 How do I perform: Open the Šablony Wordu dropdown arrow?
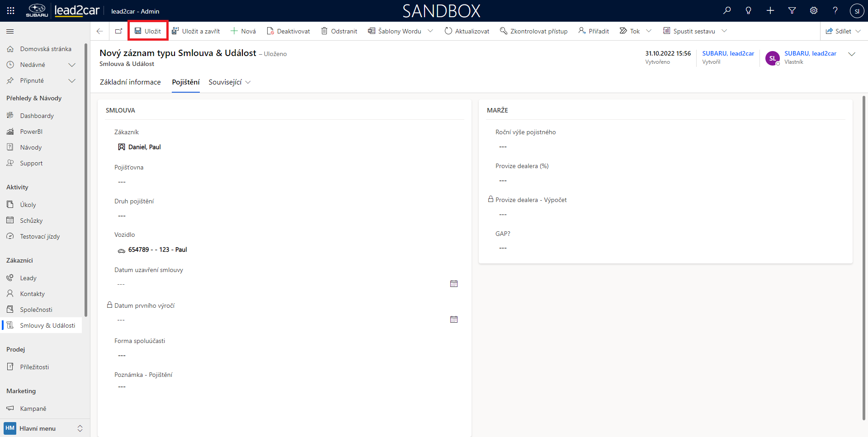pyautogui.click(x=430, y=31)
